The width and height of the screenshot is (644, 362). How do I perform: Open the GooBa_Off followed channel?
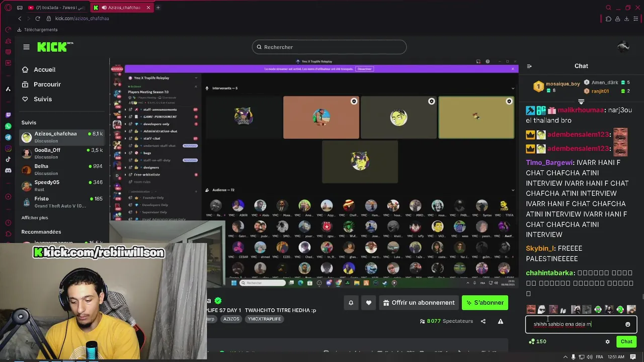(x=62, y=153)
